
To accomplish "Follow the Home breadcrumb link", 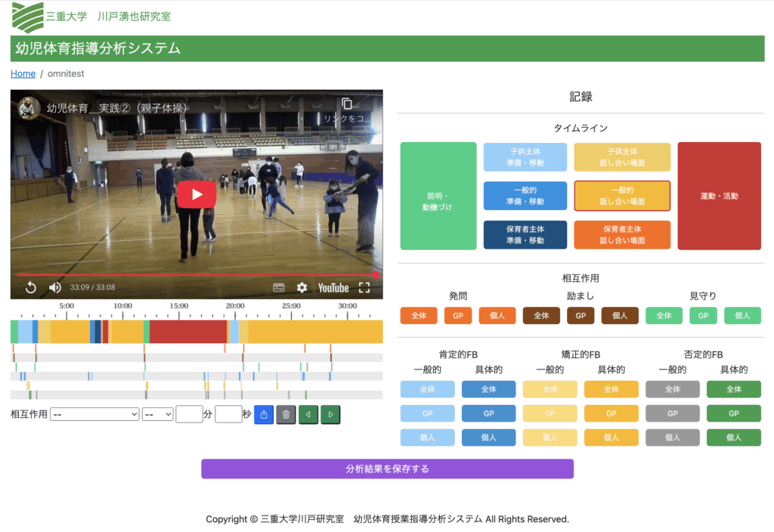I will pos(23,73).
